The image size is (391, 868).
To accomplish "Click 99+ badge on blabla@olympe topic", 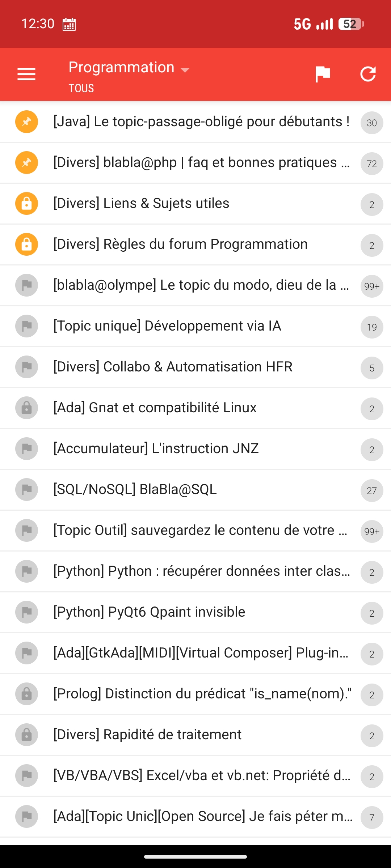I will (372, 286).
